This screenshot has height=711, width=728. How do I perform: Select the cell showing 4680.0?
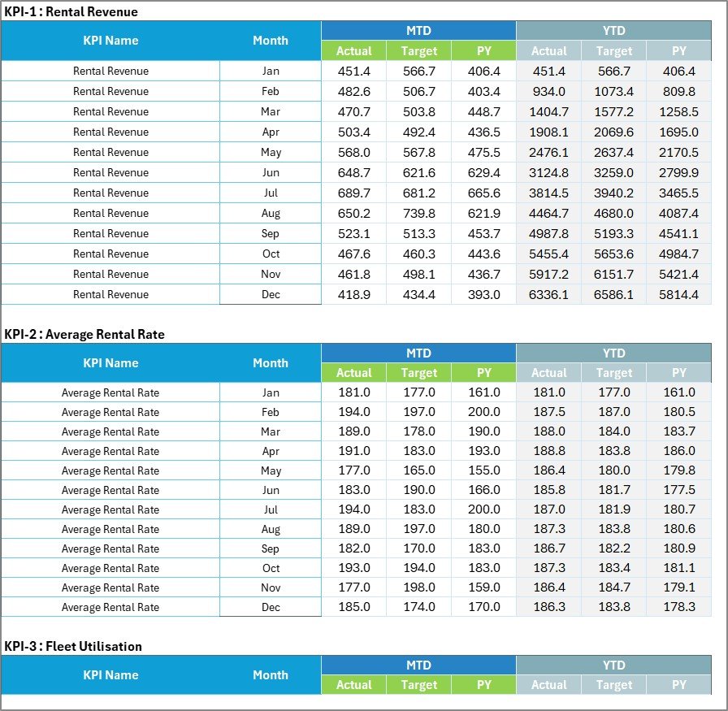click(x=613, y=214)
